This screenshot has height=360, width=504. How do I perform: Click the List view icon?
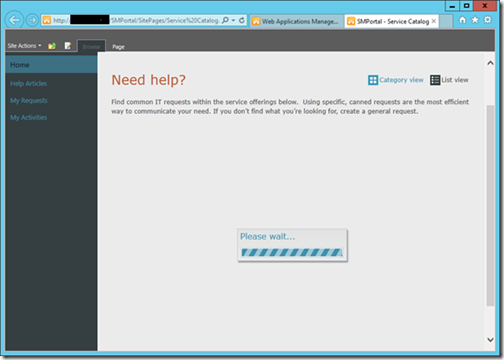tap(435, 80)
